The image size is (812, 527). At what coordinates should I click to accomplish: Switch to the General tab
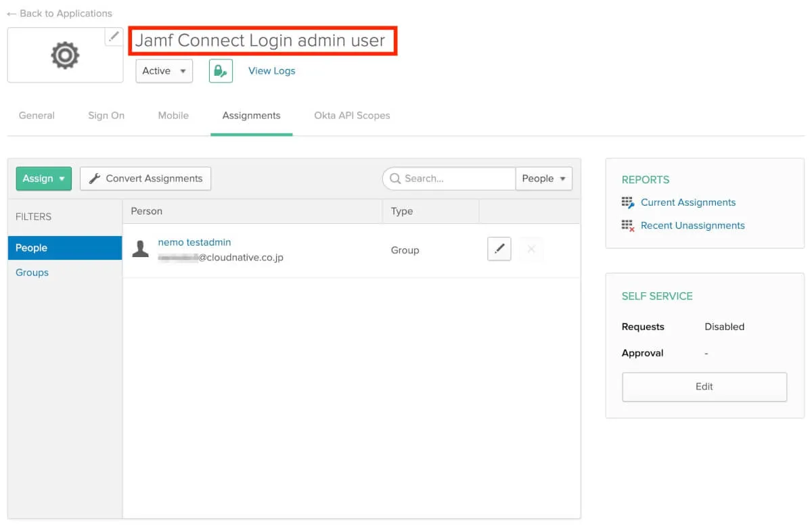click(37, 116)
